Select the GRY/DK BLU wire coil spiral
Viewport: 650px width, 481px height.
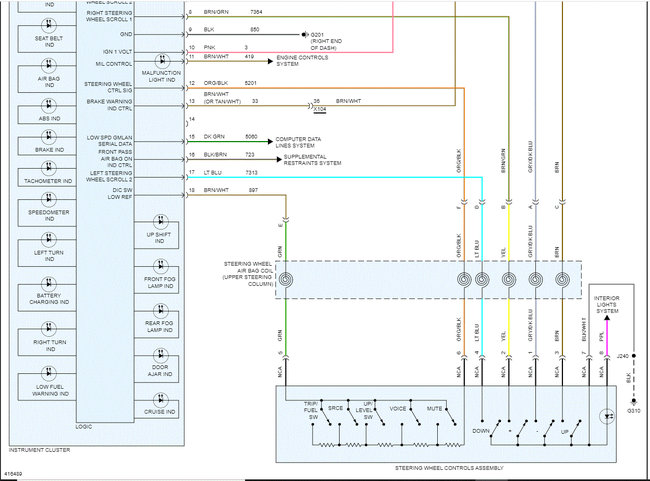coord(536,279)
